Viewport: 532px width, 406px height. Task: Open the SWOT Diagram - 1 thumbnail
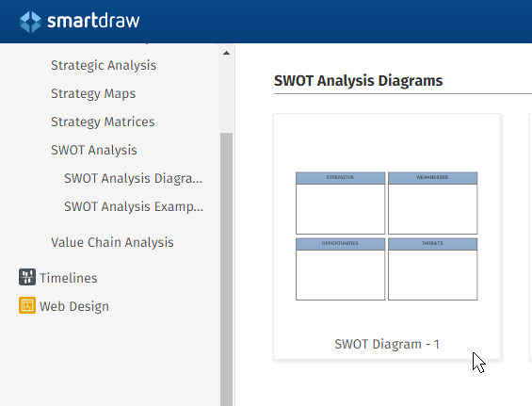tap(386, 236)
